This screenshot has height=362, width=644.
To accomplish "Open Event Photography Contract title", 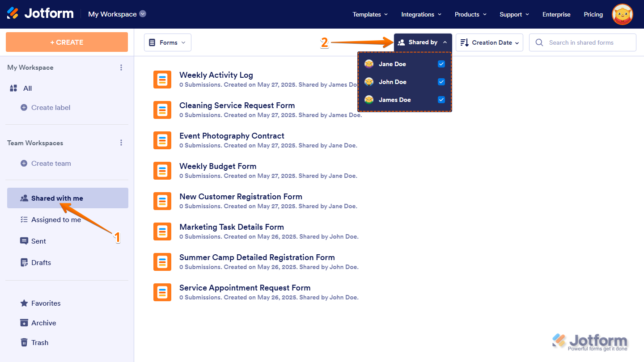I will tap(232, 136).
